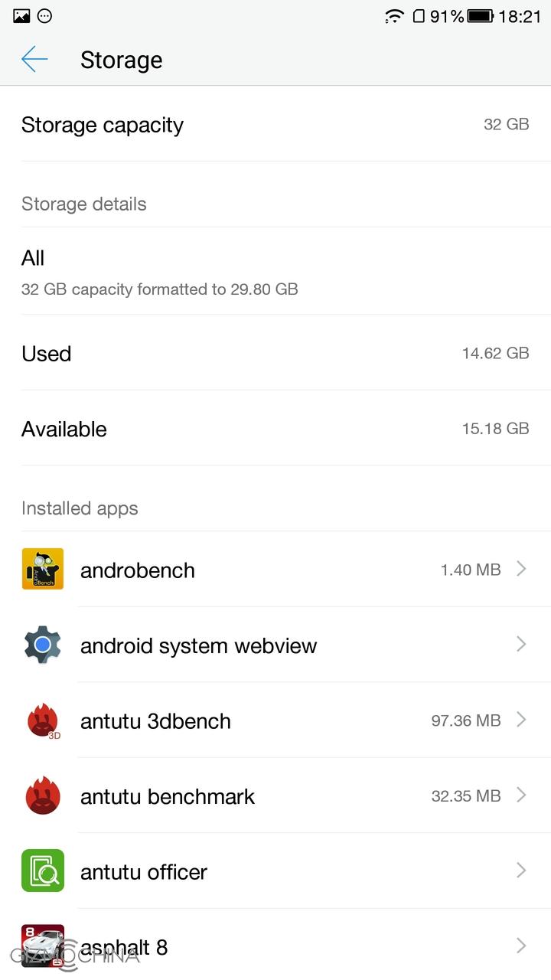The image size is (551, 980).
Task: Tap the Available storage row
Action: [275, 429]
